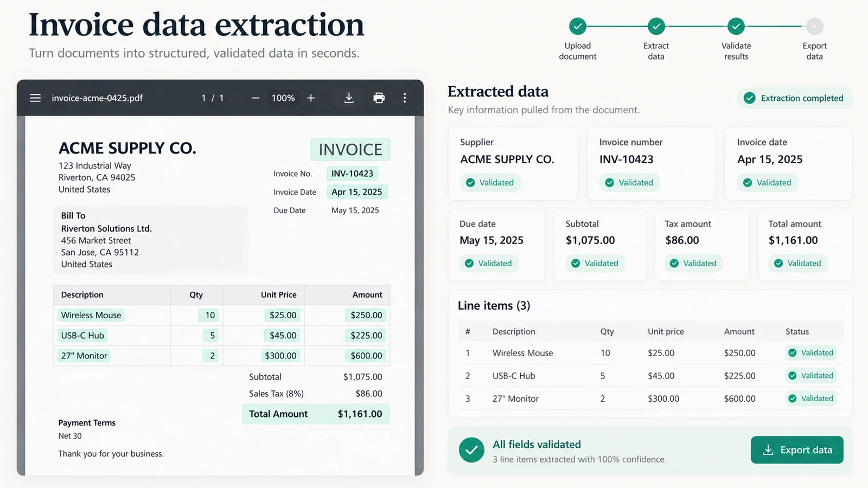Print the invoice PDF
Image resolution: width=868 pixels, height=488 pixels.
click(379, 98)
